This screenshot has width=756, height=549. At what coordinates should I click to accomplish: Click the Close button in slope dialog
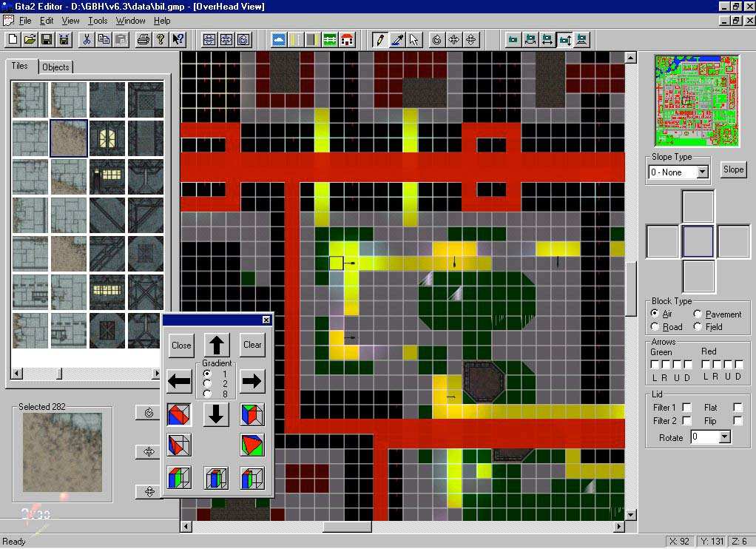click(181, 346)
